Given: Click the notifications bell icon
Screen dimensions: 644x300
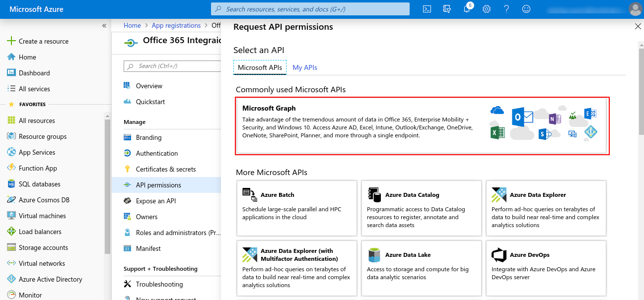Looking at the screenshot, I should point(467,9).
